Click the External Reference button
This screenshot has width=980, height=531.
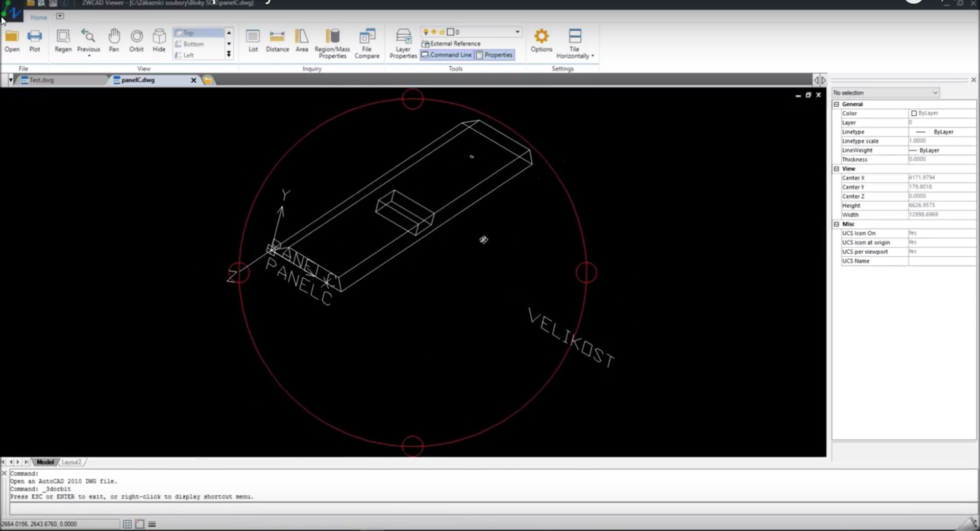coord(451,44)
